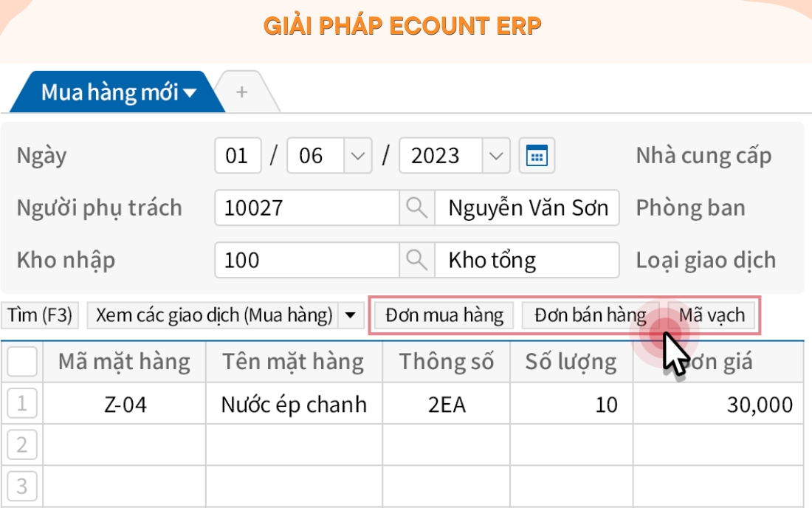The height and width of the screenshot is (508, 812).
Task: Select row number 2 box
Action: click(21, 444)
